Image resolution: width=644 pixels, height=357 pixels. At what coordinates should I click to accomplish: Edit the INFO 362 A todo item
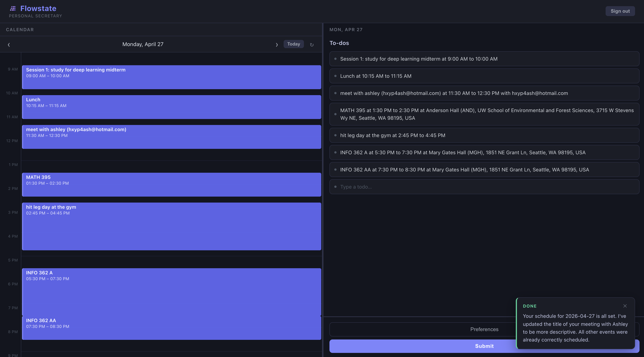[463, 153]
